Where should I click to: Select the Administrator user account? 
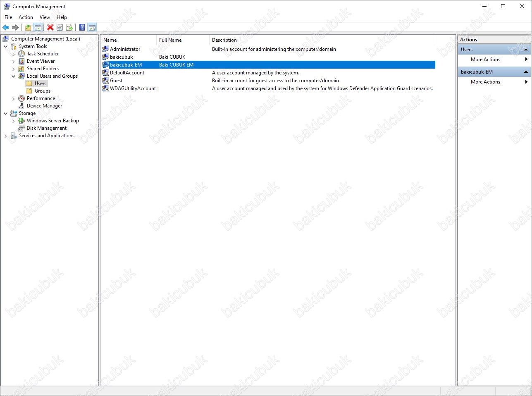pos(125,49)
